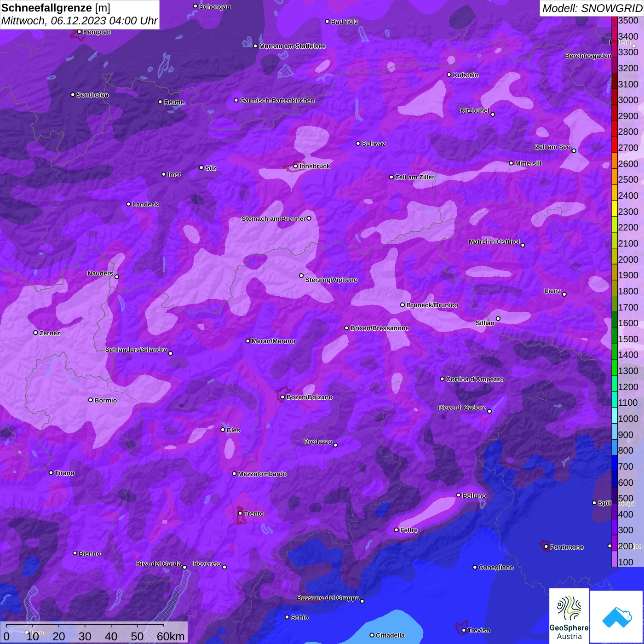Click the Lienz city marker dot
Image resolution: width=644 pixels, height=644 pixels.
coord(564,294)
